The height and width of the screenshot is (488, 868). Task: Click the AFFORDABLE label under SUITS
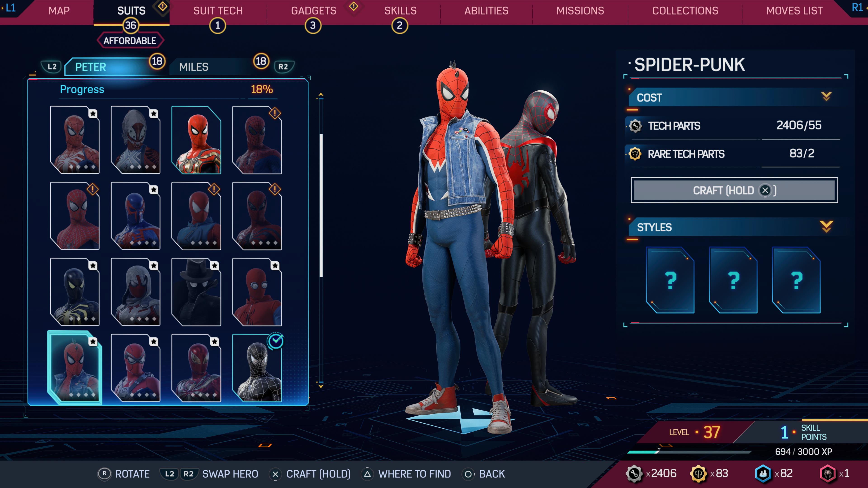pyautogui.click(x=130, y=41)
